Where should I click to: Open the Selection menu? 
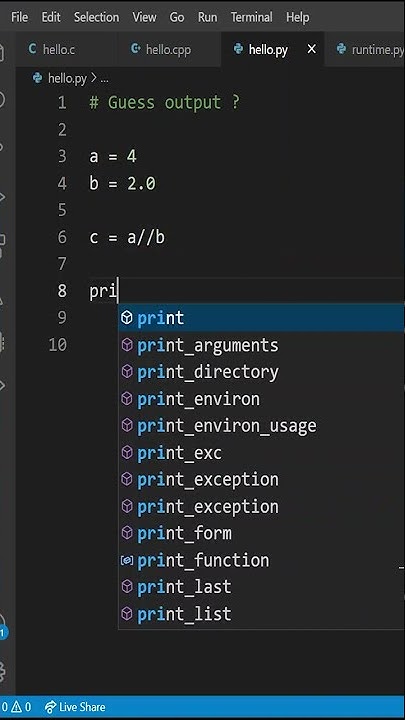coord(96,17)
